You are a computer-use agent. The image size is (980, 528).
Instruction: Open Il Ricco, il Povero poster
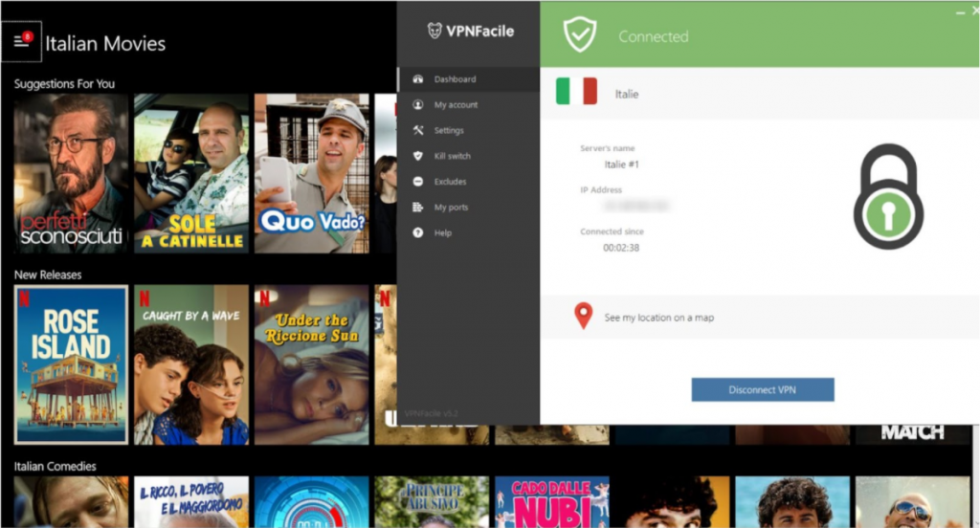191,502
